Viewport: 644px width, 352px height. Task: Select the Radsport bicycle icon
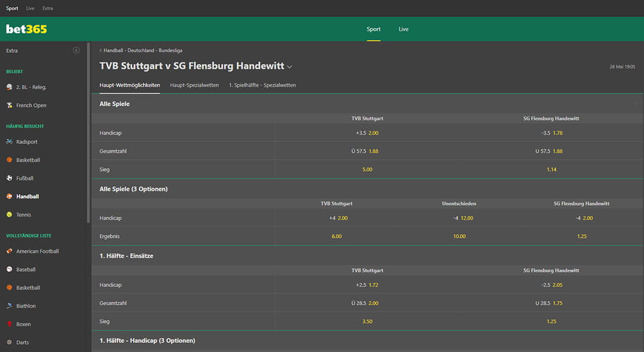click(x=9, y=141)
